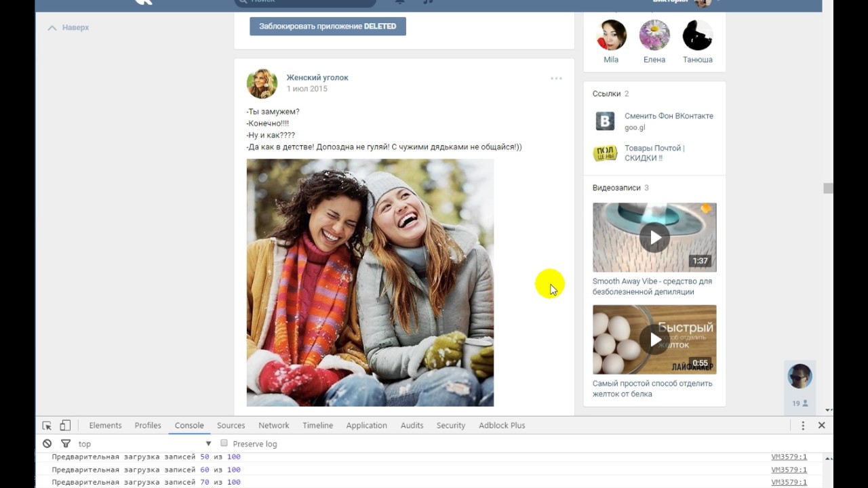
Task: Open the Adblock Plus tab
Action: [x=502, y=426]
